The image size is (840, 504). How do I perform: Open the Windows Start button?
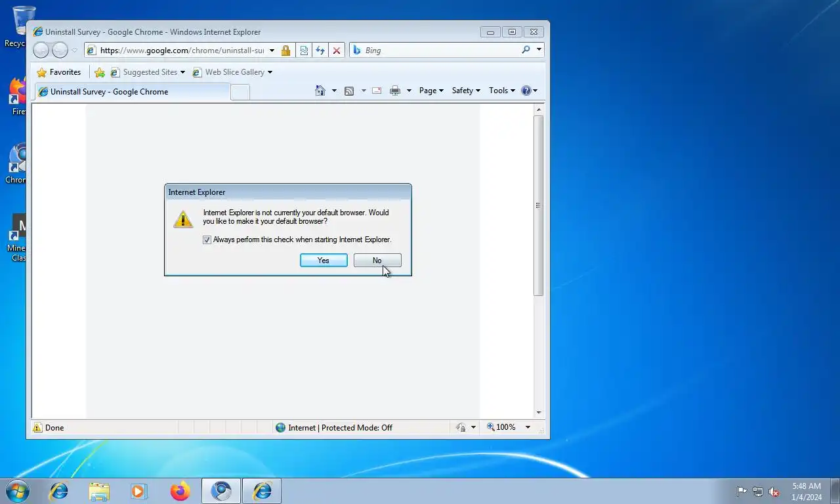pyautogui.click(x=17, y=491)
